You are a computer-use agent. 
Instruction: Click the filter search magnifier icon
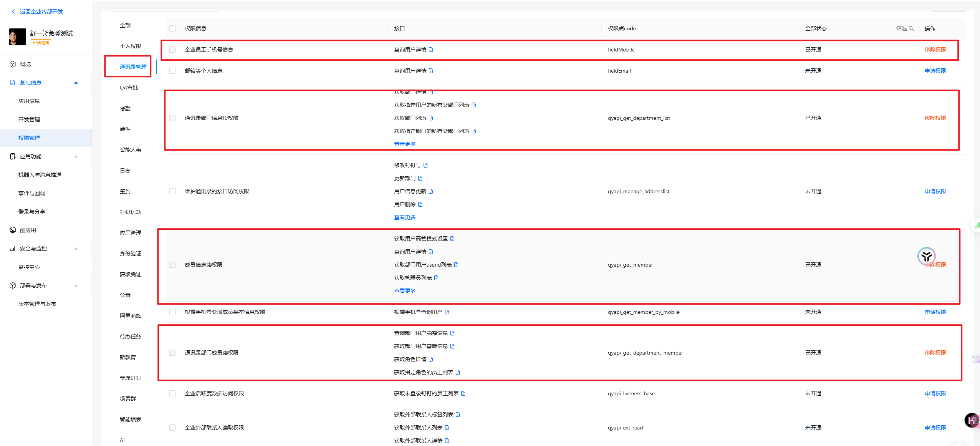(x=911, y=28)
